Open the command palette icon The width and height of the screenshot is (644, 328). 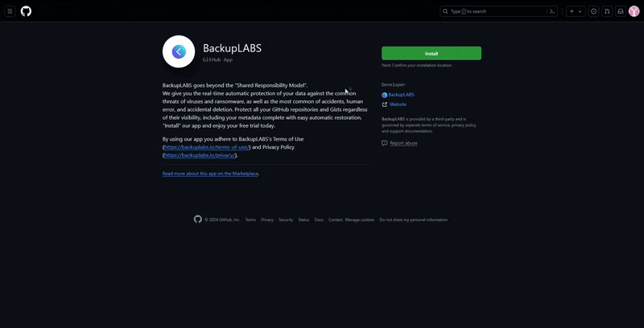coord(553,11)
